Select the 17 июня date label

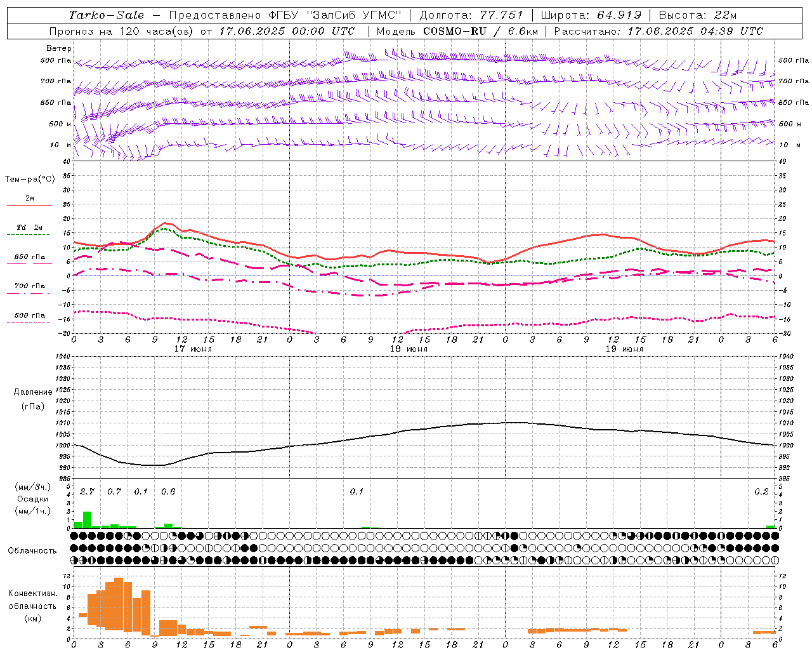point(193,349)
